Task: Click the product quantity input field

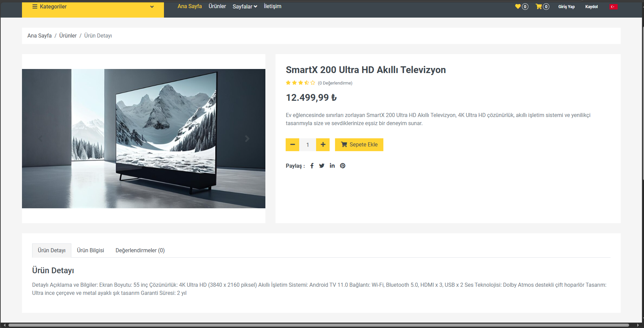Action: 308,145
